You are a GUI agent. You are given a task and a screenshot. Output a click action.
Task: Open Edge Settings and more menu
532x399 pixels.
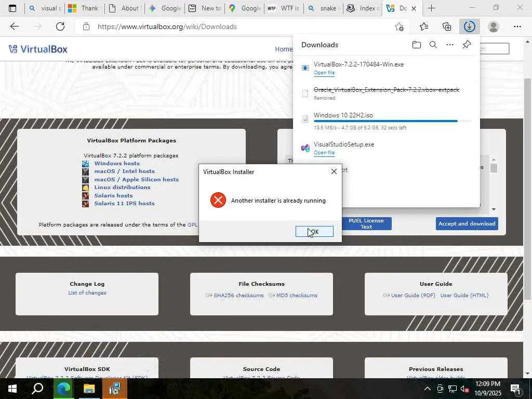517,26
